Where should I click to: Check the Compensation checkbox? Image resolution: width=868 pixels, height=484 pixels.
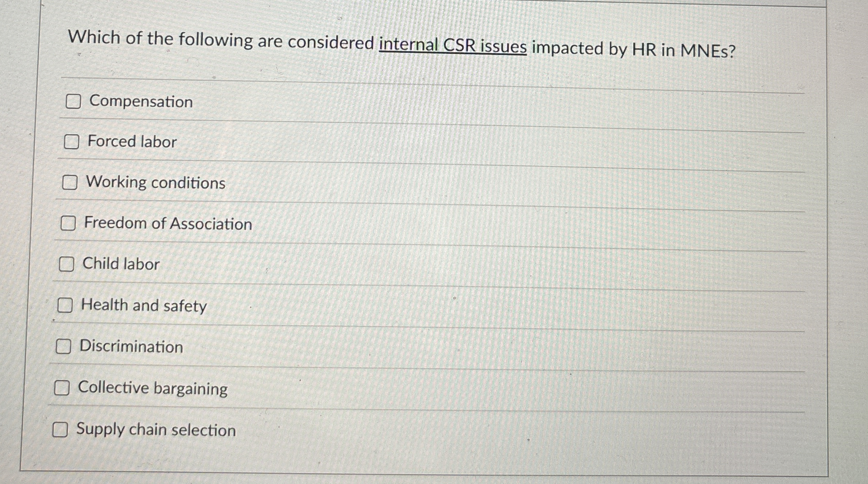73,102
